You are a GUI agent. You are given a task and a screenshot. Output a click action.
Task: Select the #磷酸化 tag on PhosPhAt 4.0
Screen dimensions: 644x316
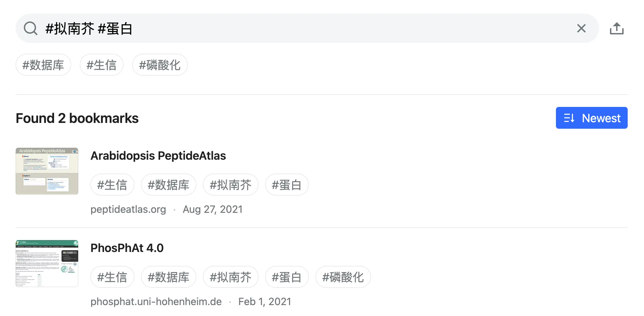[x=343, y=277]
